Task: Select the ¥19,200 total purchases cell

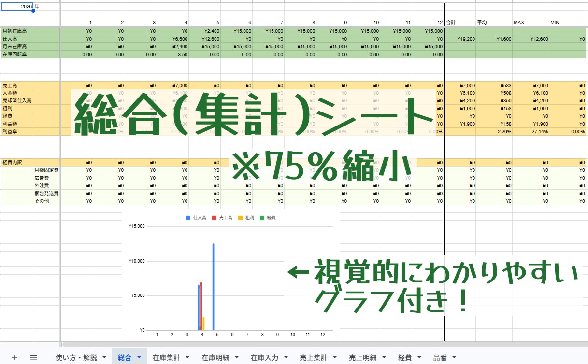Action: click(459, 39)
